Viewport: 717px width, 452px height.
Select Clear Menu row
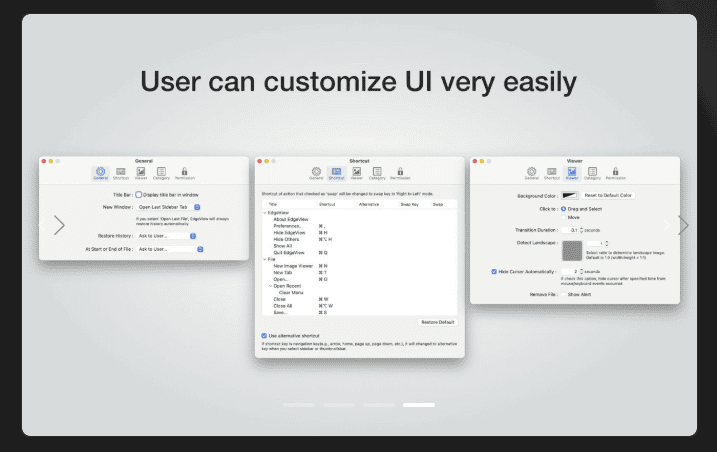point(359,292)
